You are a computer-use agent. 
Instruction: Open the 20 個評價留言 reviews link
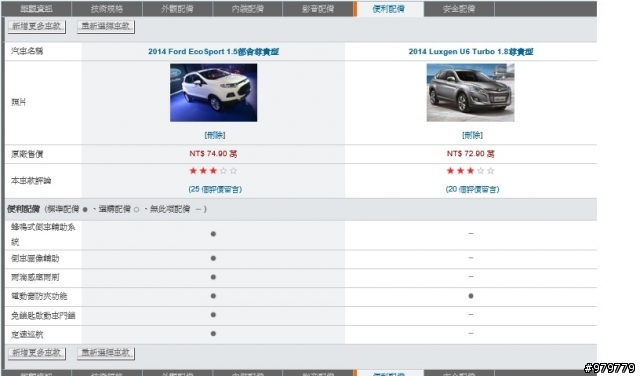point(472,189)
